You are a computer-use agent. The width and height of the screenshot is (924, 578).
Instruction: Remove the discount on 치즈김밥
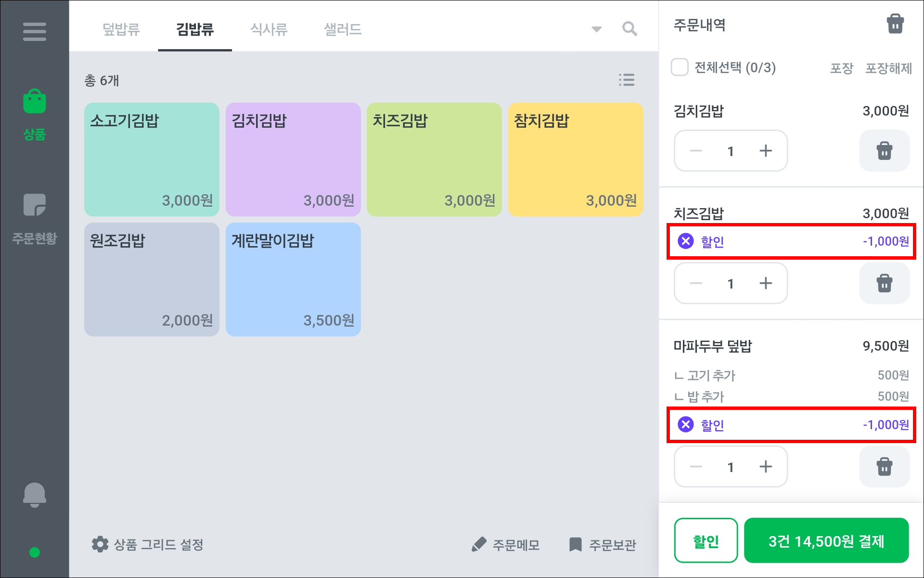[x=686, y=241]
